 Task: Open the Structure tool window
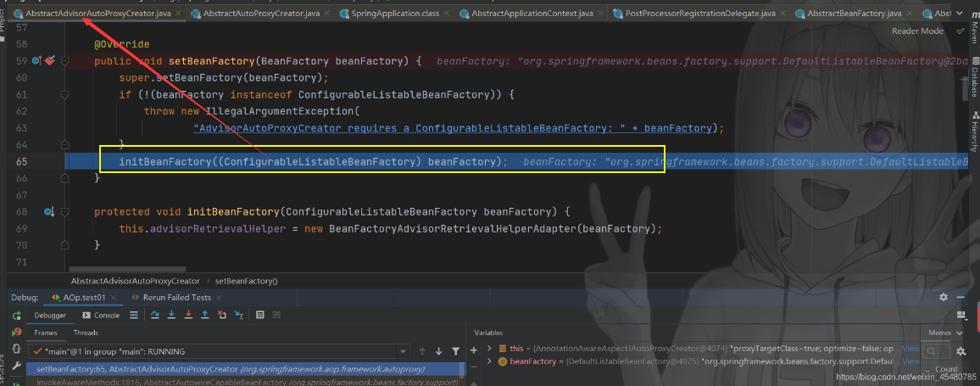point(3,369)
